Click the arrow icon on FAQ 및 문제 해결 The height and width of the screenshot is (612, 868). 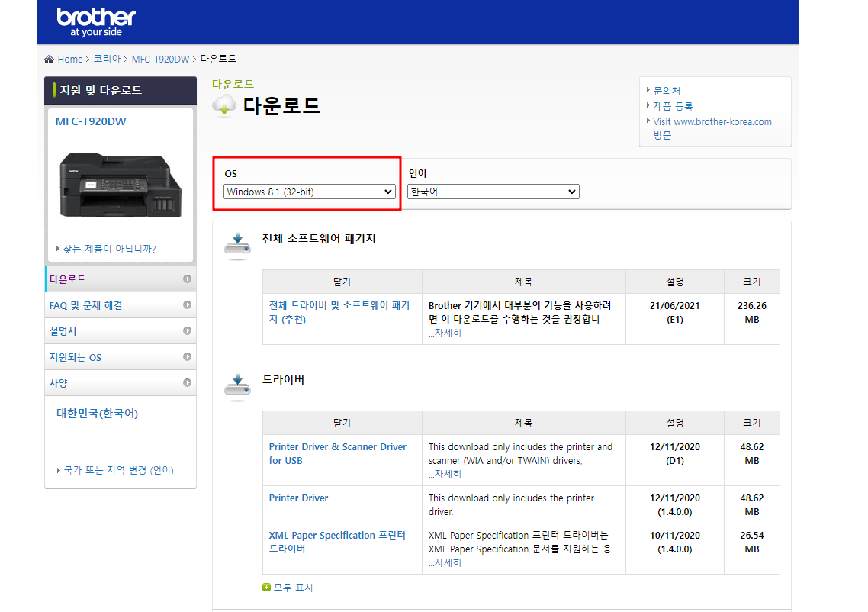(187, 304)
